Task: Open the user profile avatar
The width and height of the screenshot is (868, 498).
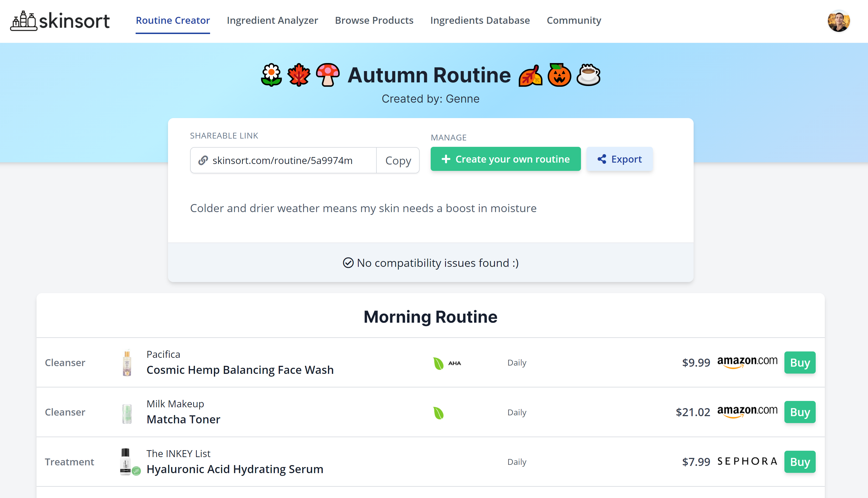Action: [x=839, y=21]
